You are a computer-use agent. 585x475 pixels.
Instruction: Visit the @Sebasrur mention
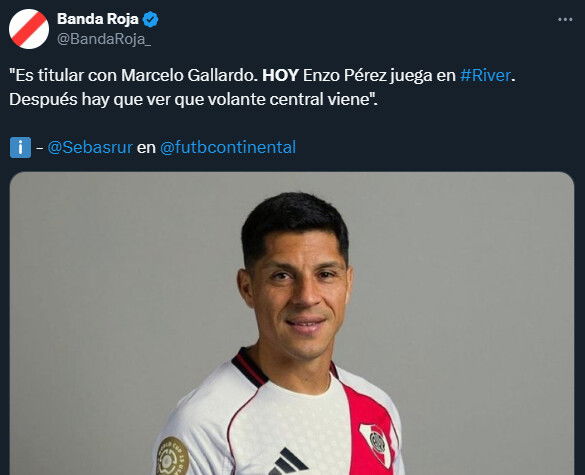(90, 147)
